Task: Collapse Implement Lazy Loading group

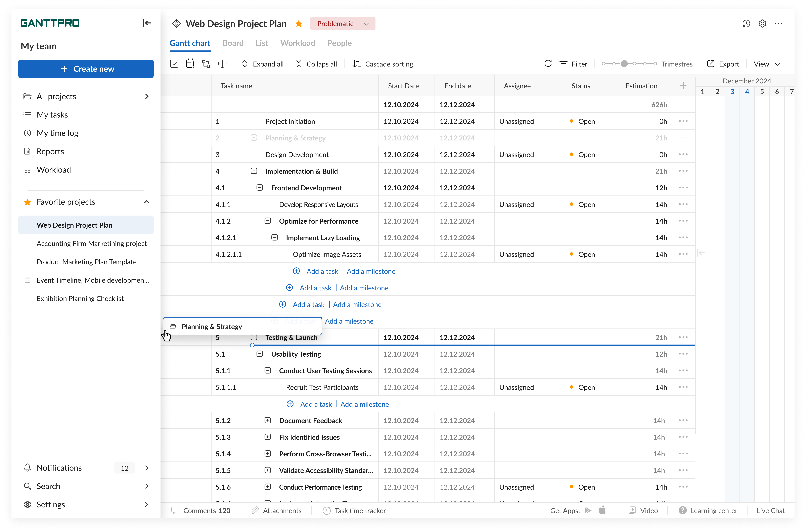Action: tap(274, 237)
